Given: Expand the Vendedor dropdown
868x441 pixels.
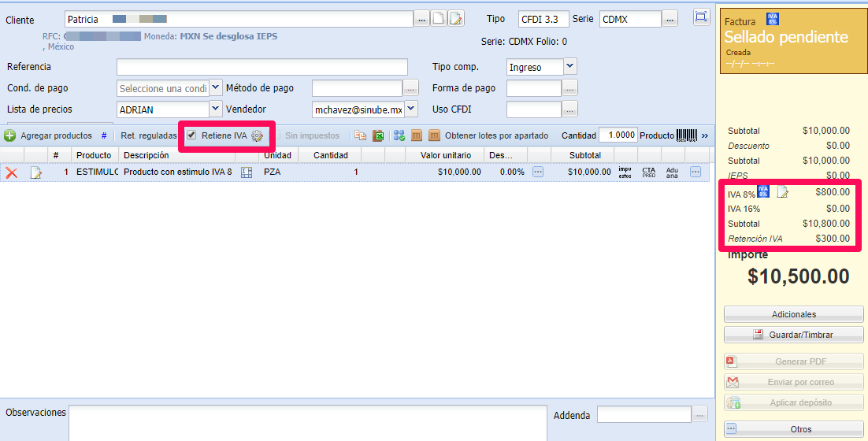Looking at the screenshot, I should click(x=411, y=109).
